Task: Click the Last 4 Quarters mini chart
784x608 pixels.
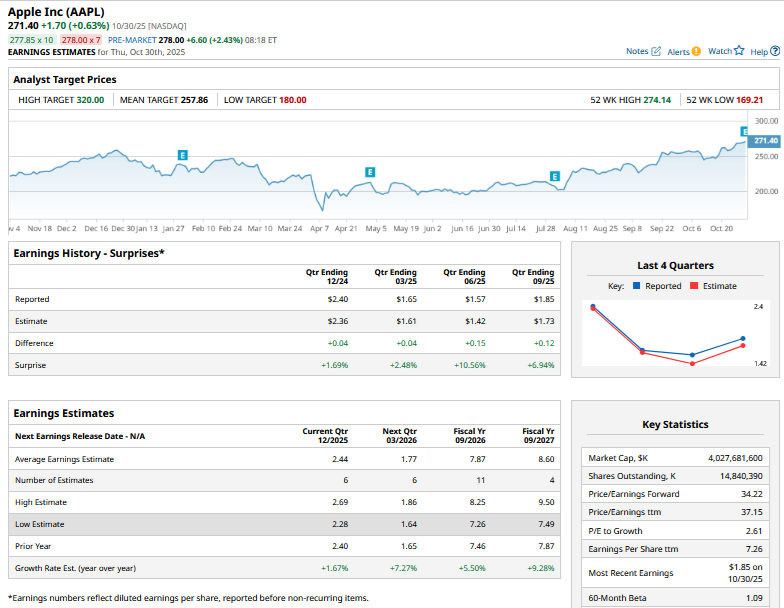Action: (675, 335)
